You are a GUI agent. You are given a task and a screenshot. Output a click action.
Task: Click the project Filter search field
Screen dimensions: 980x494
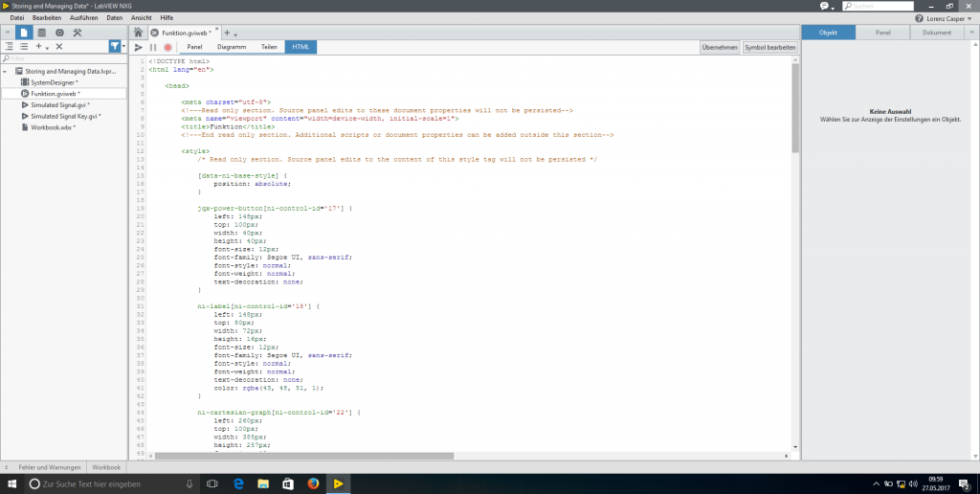(64, 58)
